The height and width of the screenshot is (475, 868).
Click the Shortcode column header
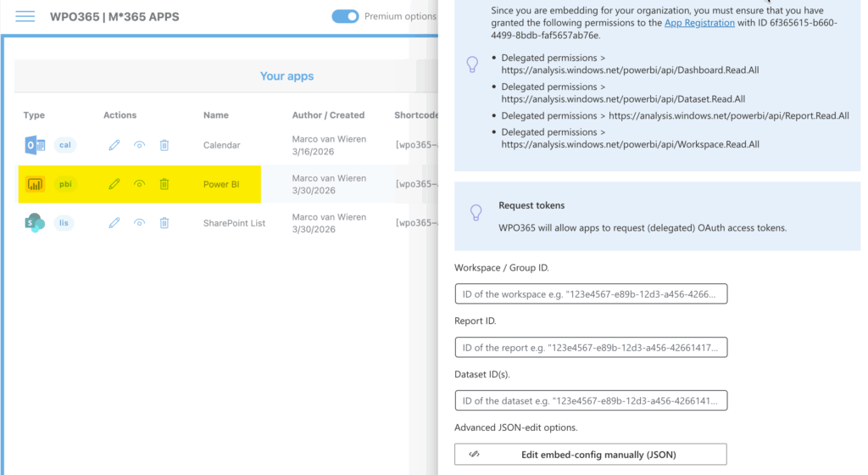(x=415, y=115)
